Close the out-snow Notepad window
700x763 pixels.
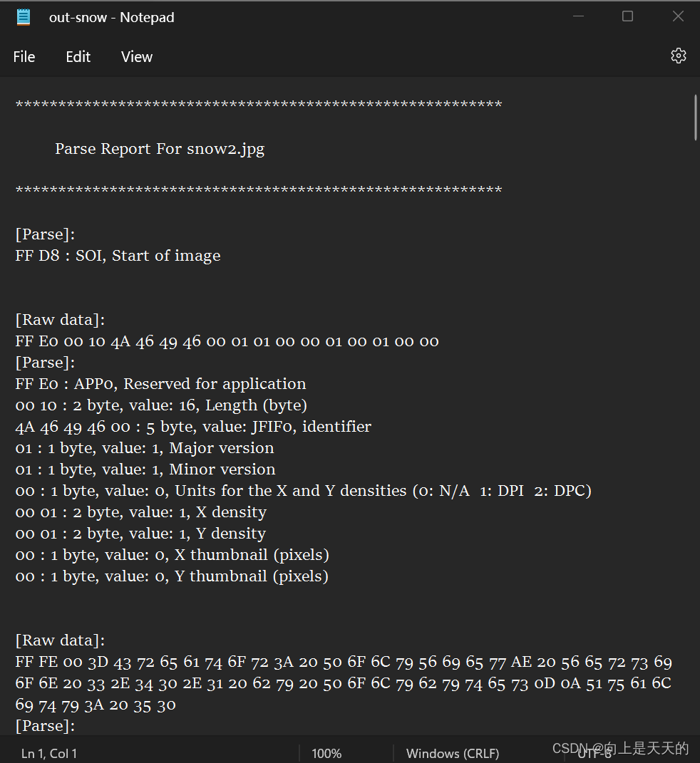pyautogui.click(x=678, y=16)
